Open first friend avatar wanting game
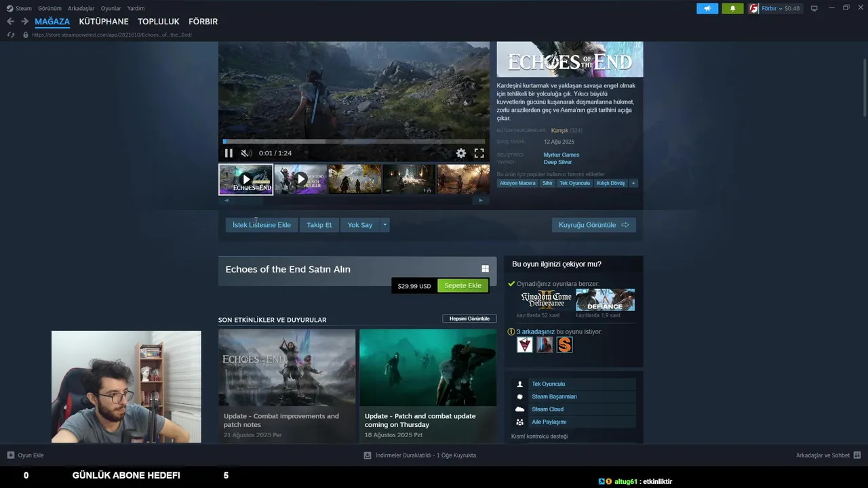 pyautogui.click(x=525, y=345)
